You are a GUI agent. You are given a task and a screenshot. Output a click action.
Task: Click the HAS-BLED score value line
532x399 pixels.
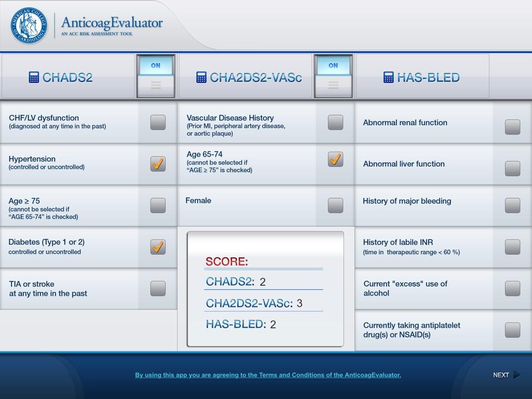241,324
